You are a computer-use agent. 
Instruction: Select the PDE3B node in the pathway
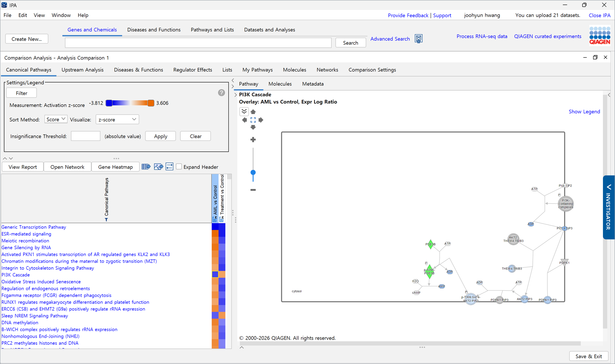click(x=431, y=244)
